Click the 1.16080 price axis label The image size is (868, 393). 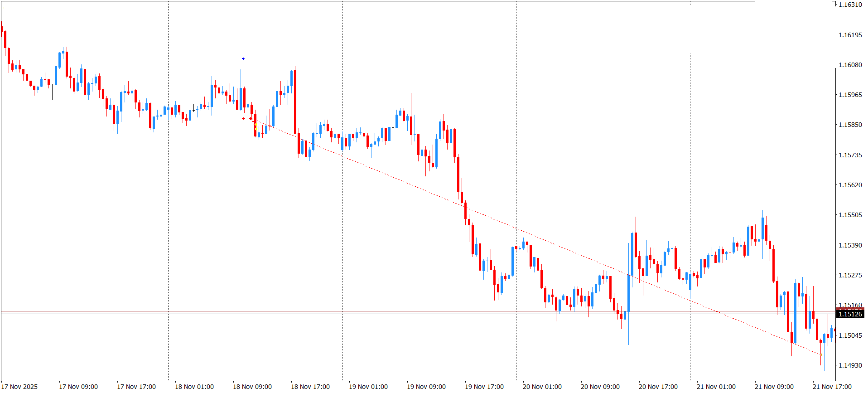[850, 65]
